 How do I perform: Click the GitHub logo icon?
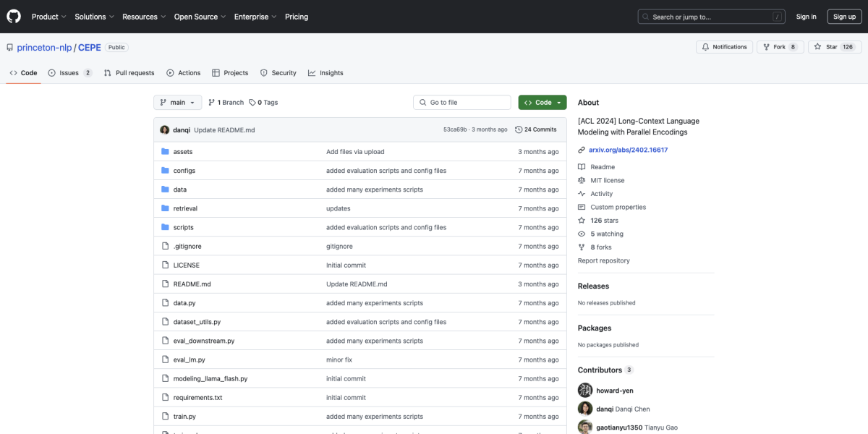[14, 16]
